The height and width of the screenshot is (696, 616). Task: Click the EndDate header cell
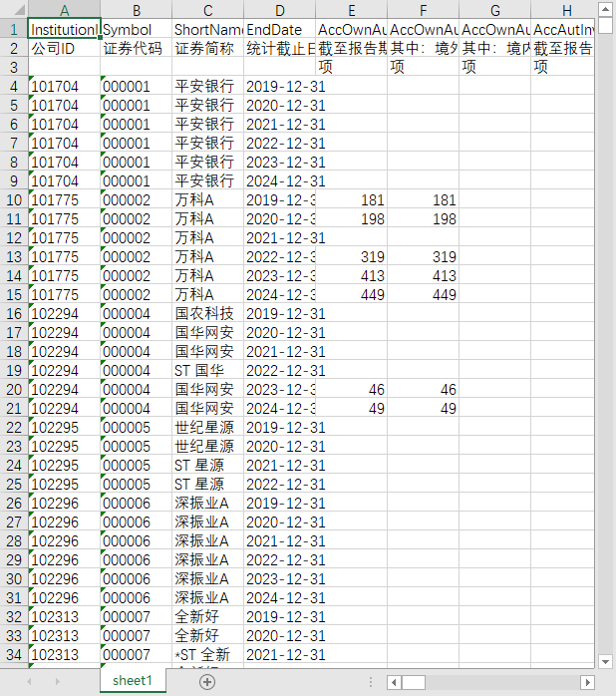280,29
